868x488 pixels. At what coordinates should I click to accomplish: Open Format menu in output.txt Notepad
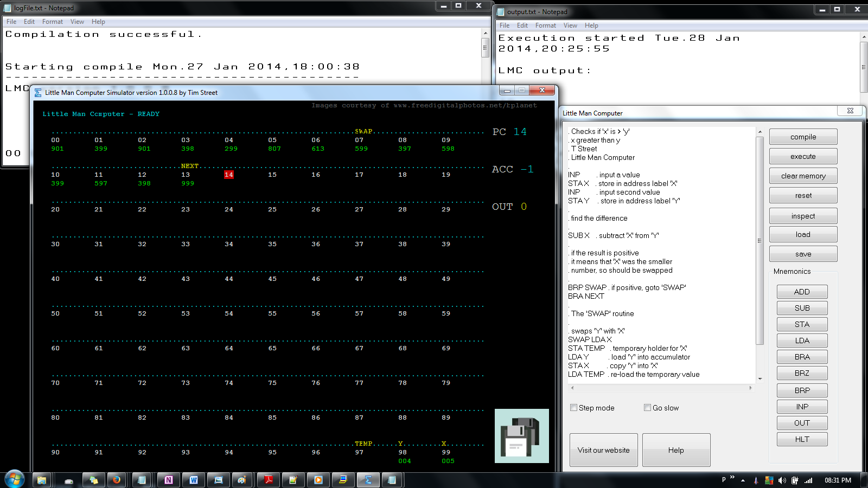(x=546, y=25)
